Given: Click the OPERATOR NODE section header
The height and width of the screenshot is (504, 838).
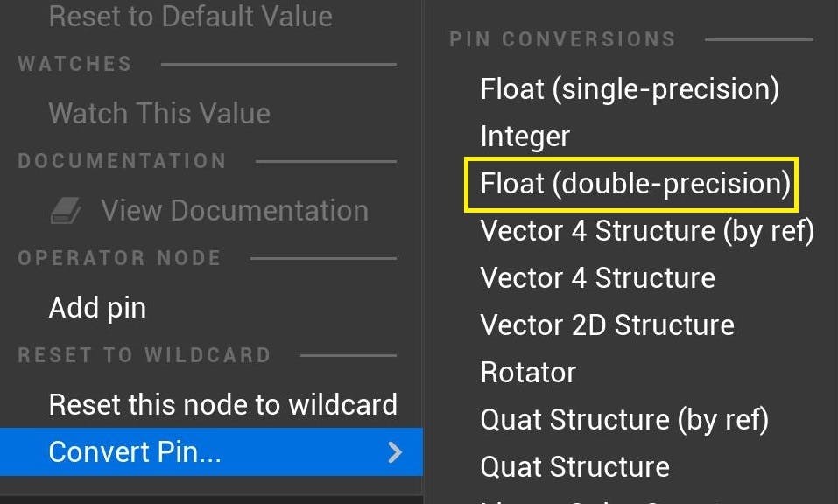Looking at the screenshot, I should 119,258.
